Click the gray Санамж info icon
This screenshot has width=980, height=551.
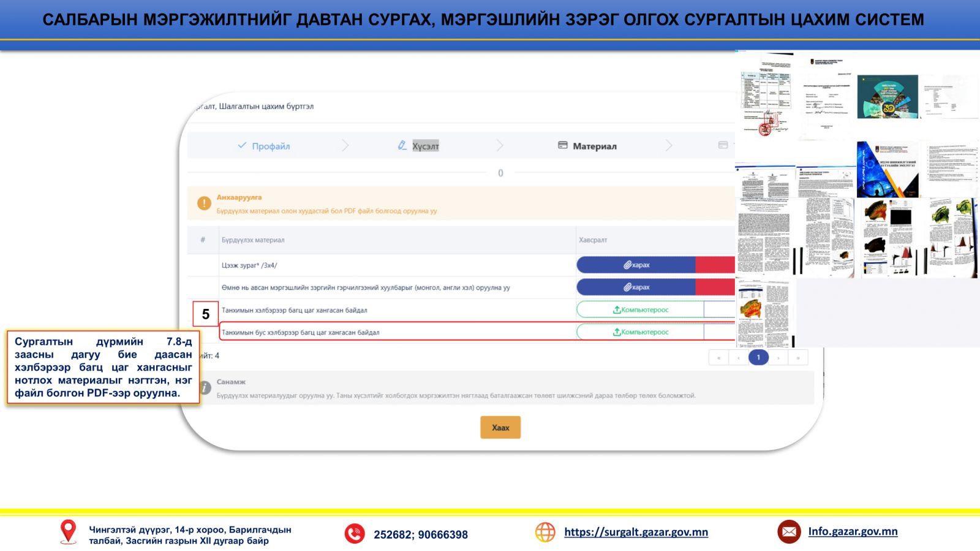point(205,388)
